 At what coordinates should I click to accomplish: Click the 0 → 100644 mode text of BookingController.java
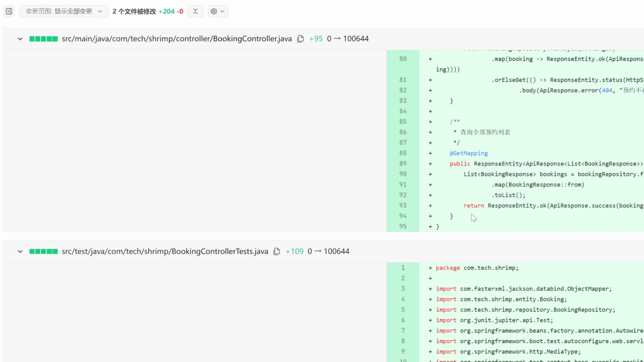click(348, 39)
